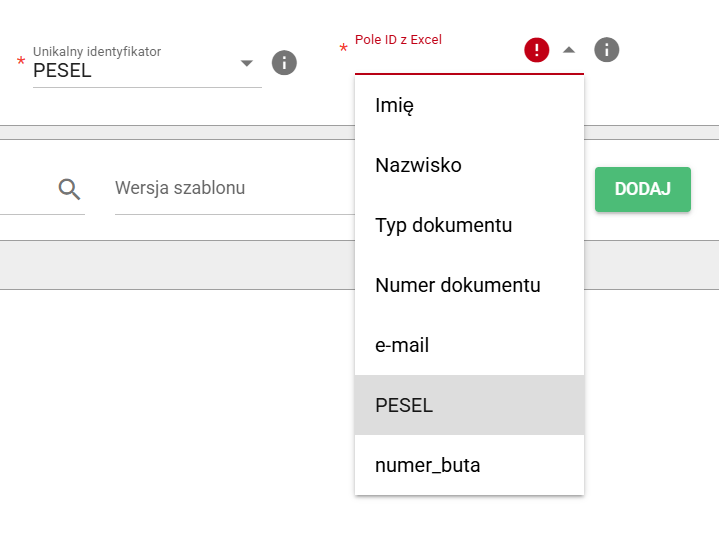
Task: Click the magnifying glass search icon
Action: click(69, 188)
